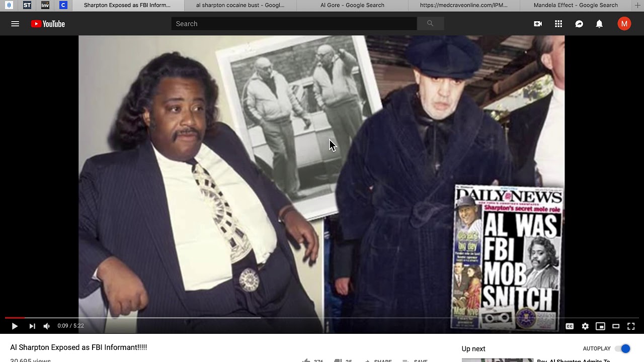Select the pinned ST tab

(x=27, y=6)
